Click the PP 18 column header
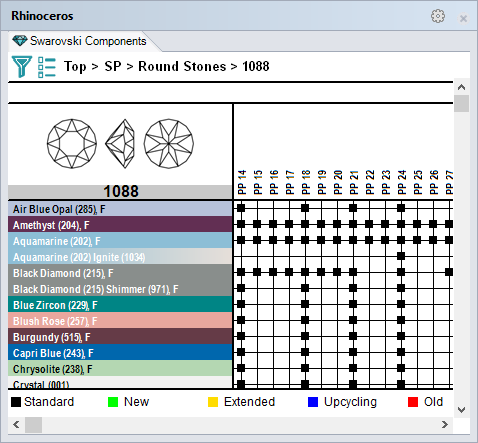Screen dimensions: 478x443 (306, 182)
